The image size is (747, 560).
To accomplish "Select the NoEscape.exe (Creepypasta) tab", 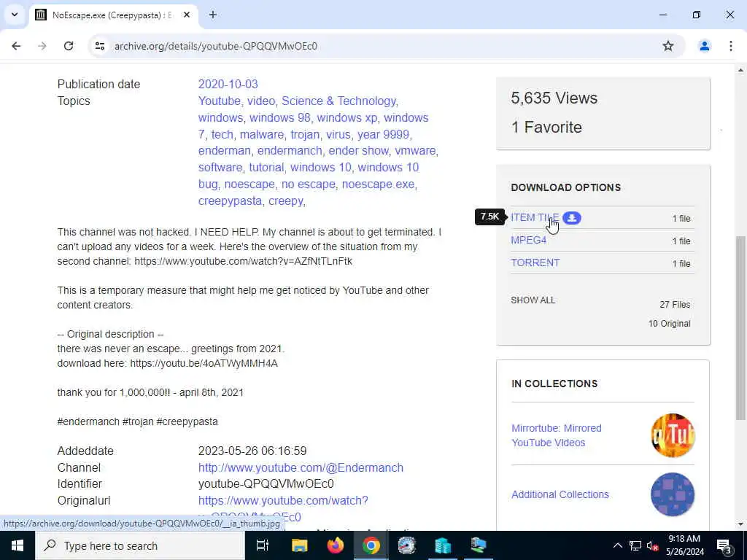I will tap(113, 15).
